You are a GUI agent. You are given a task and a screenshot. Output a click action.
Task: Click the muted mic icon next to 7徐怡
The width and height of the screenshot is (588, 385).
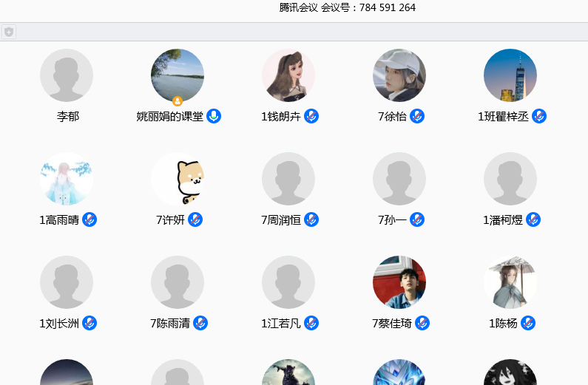coord(417,116)
